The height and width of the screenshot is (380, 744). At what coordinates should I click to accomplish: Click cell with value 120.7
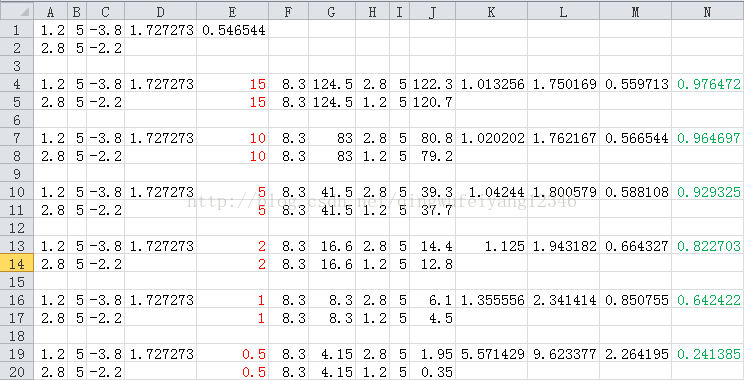pyautogui.click(x=432, y=102)
